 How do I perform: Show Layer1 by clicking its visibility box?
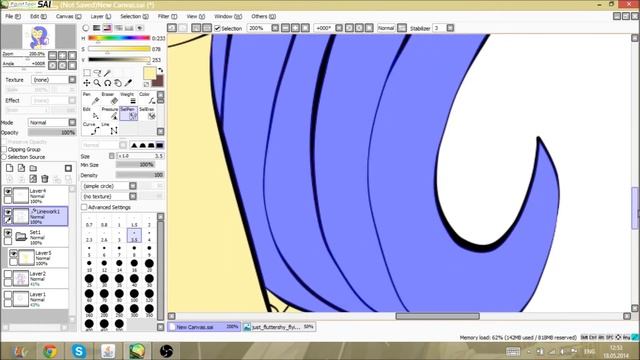pyautogui.click(x=8, y=295)
